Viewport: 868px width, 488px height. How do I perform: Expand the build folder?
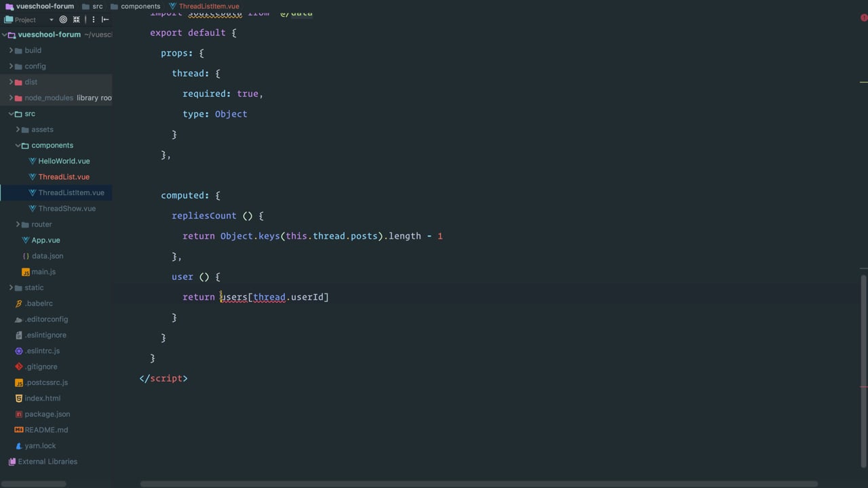point(11,51)
